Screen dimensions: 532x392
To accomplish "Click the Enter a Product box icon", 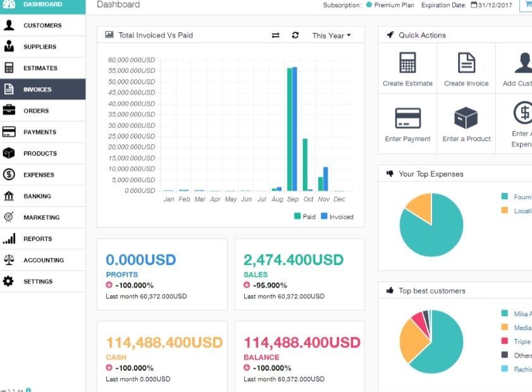I will click(466, 118).
